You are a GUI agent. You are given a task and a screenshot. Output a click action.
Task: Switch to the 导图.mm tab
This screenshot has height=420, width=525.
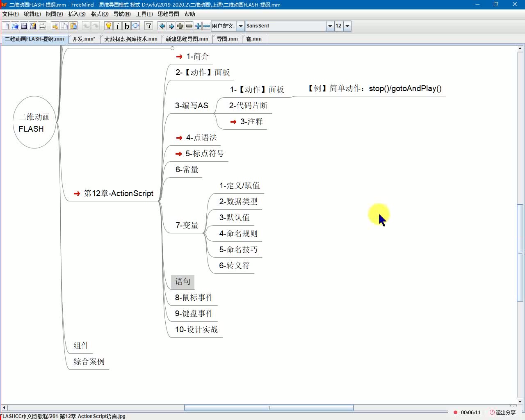(227, 39)
